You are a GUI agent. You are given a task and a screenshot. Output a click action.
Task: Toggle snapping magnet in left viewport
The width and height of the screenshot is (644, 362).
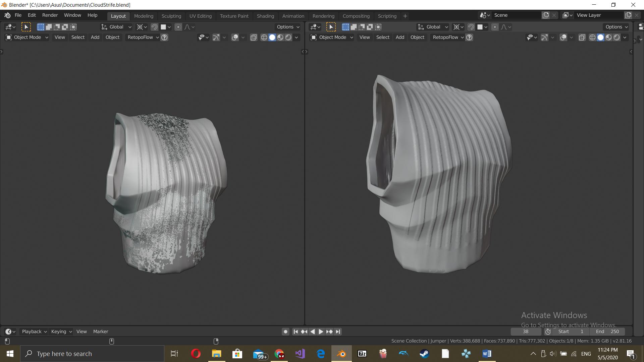[154, 27]
